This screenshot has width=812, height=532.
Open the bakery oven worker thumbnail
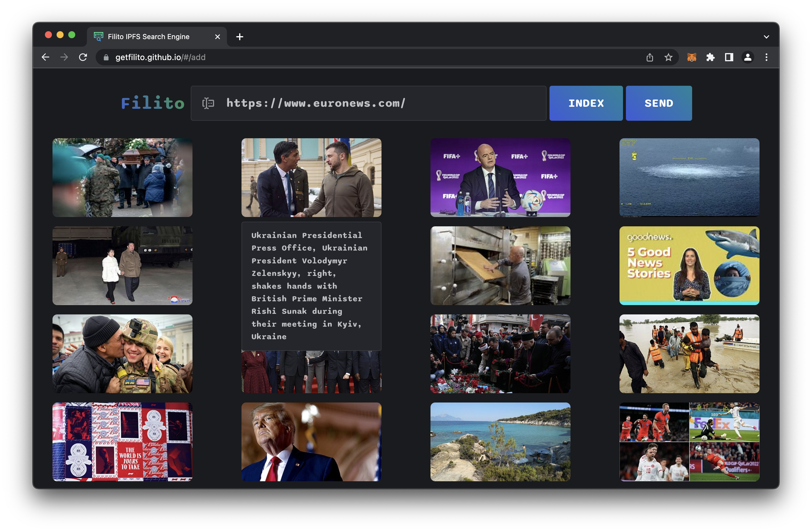[500, 265]
